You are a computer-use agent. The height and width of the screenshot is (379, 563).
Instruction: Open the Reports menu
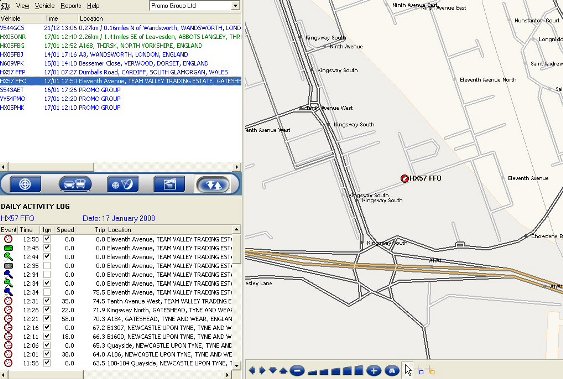(71, 6)
